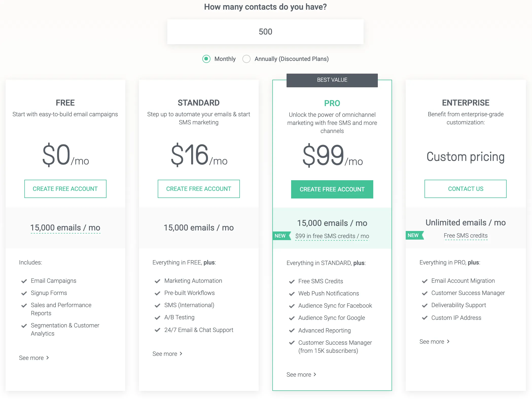Screen dimensions: 532x399
Task: Click green Create Free Account PRO button
Action: 332,189
